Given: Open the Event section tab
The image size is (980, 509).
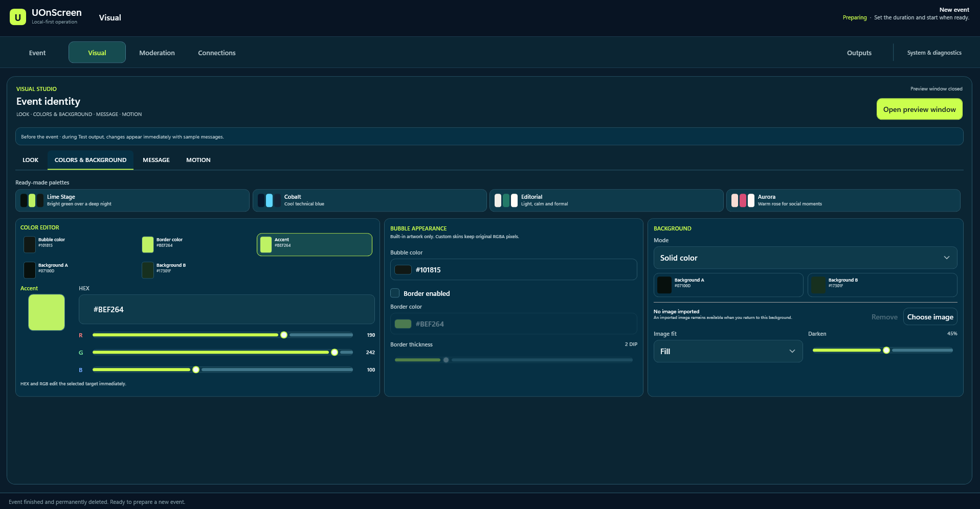Looking at the screenshot, I should [37, 53].
